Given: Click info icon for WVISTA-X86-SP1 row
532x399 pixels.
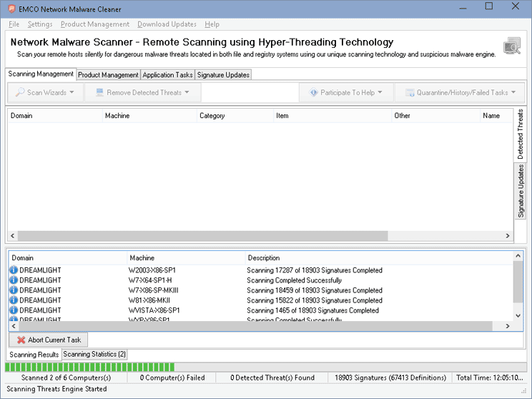Looking at the screenshot, I should coord(14,310).
